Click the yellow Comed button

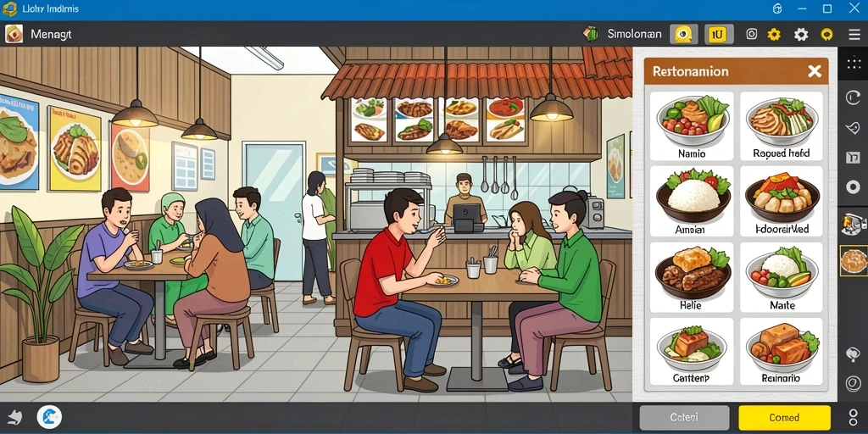coord(784,417)
